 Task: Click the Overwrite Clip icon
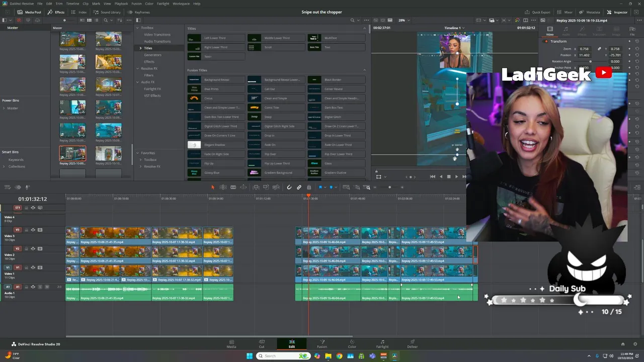pos(266,187)
